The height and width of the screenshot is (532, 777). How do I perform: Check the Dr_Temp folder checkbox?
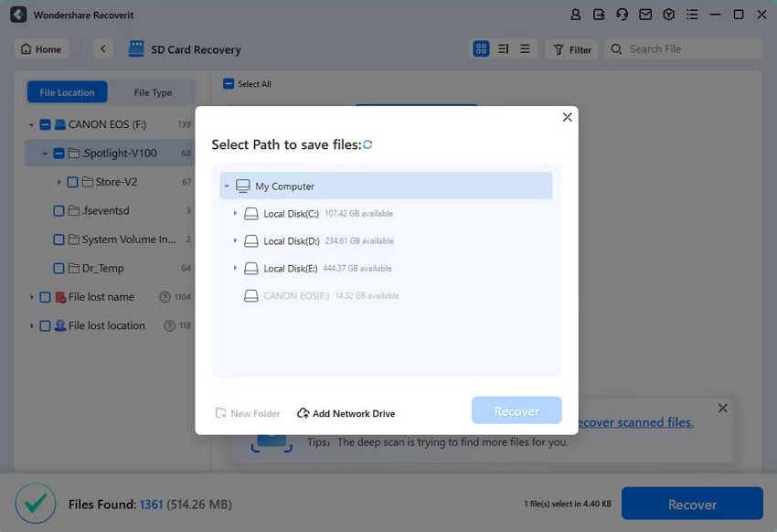coord(59,268)
